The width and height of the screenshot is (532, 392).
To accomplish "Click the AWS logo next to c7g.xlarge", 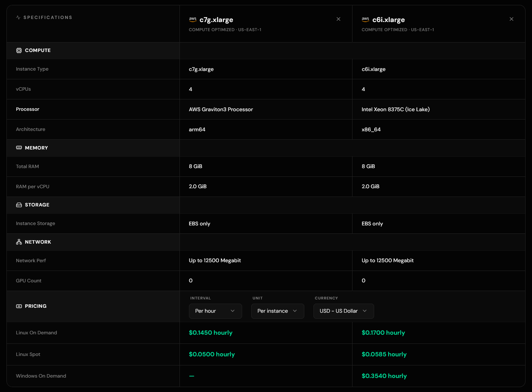I will (193, 19).
